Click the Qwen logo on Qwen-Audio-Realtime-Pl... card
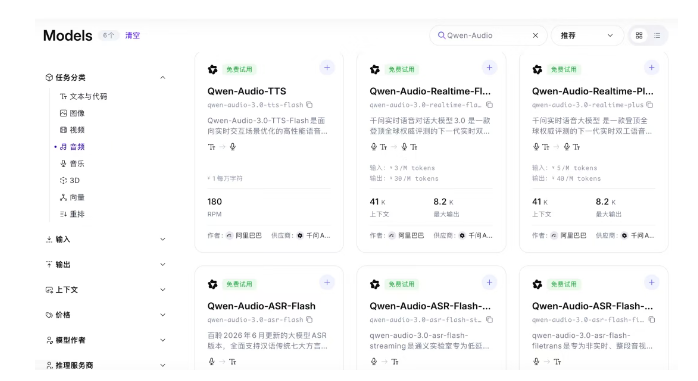Screen dimensions: 698x381 537,69
